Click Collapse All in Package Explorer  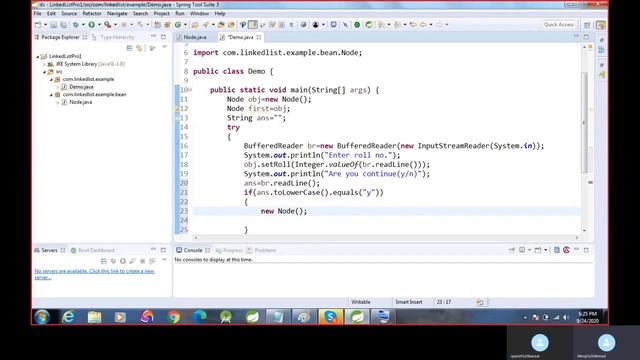point(129,48)
